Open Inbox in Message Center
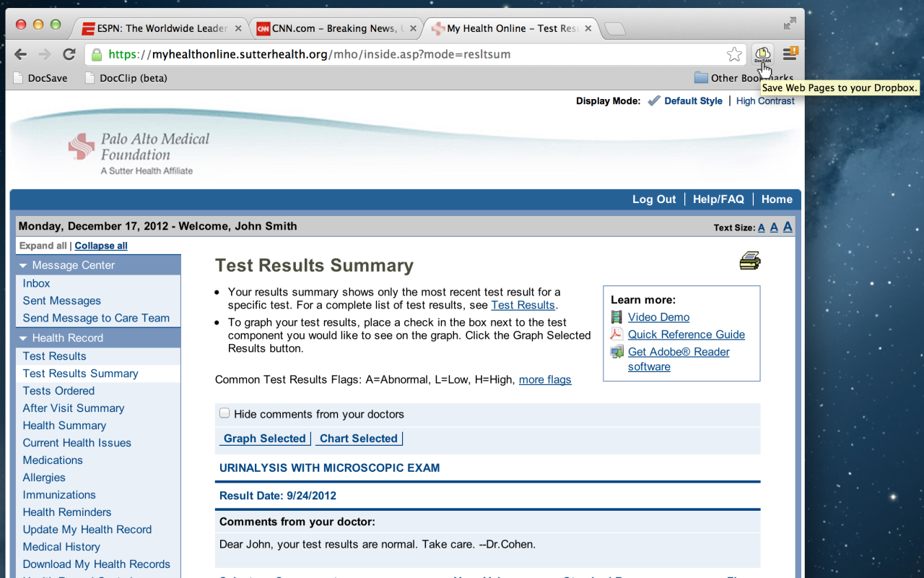 (x=36, y=283)
